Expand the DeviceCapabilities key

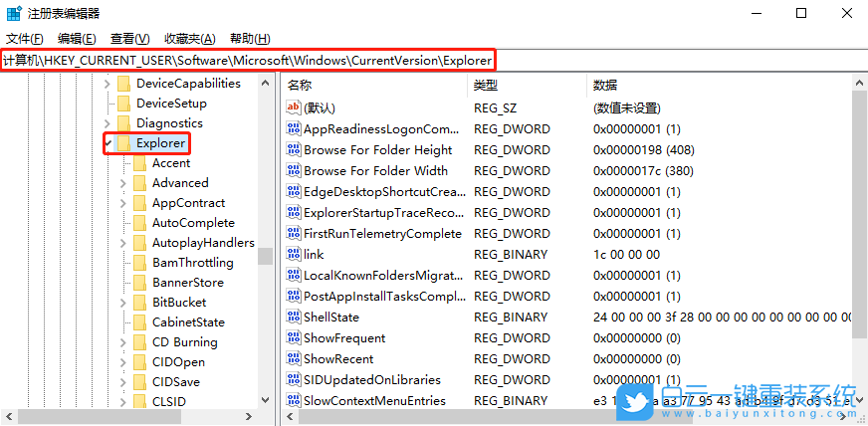click(x=108, y=84)
